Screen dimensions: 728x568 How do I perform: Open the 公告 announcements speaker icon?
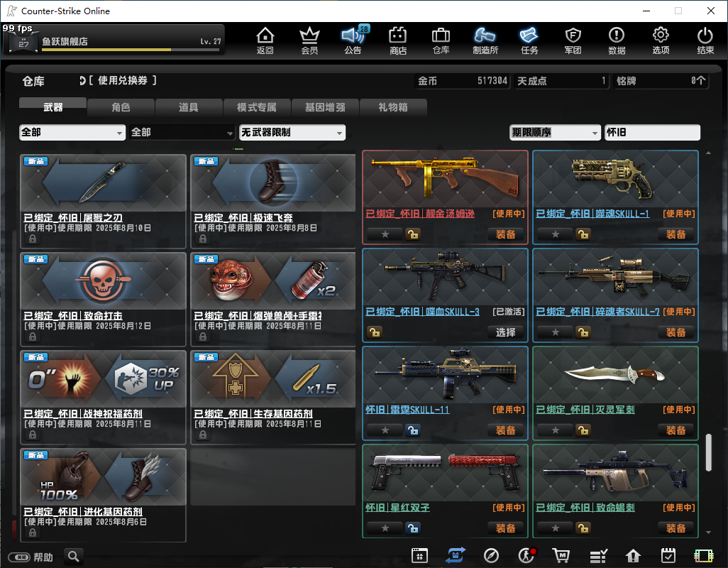click(x=354, y=40)
